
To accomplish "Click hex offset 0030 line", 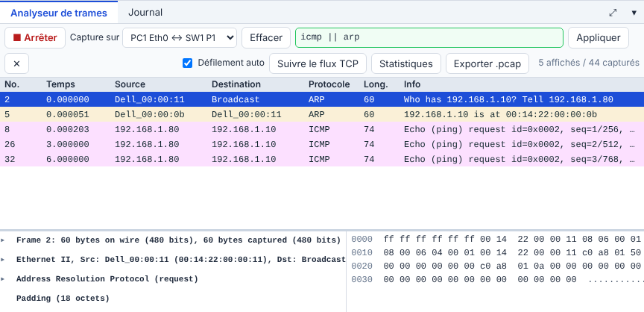I will 362,279.
